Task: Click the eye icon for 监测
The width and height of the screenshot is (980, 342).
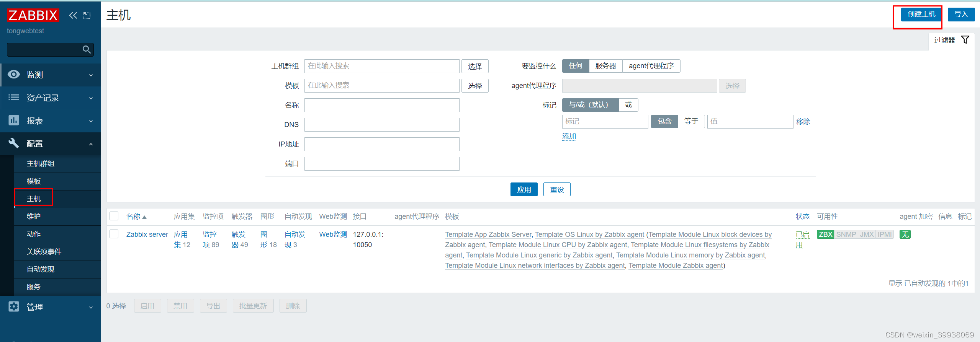Action: coord(14,74)
